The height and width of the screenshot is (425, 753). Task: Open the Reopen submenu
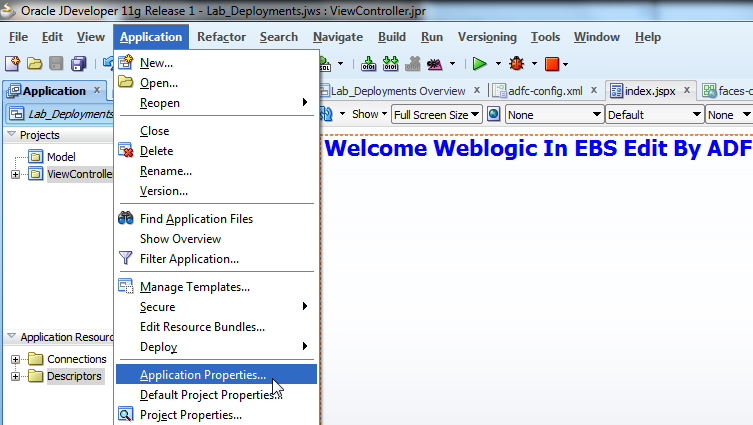[x=216, y=103]
